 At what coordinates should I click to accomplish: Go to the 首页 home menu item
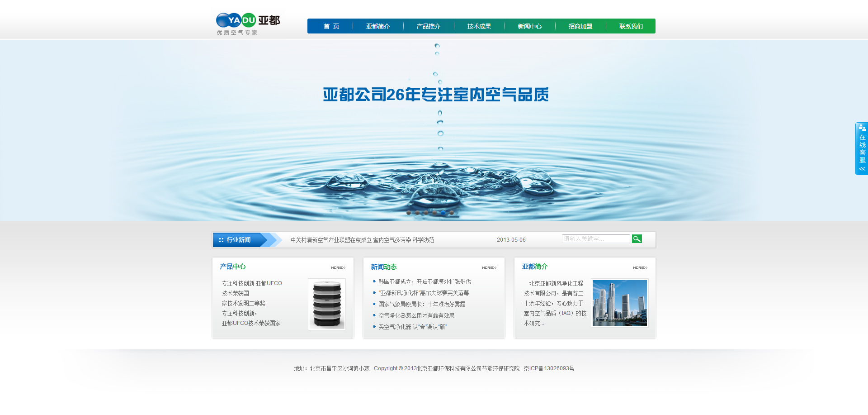331,26
